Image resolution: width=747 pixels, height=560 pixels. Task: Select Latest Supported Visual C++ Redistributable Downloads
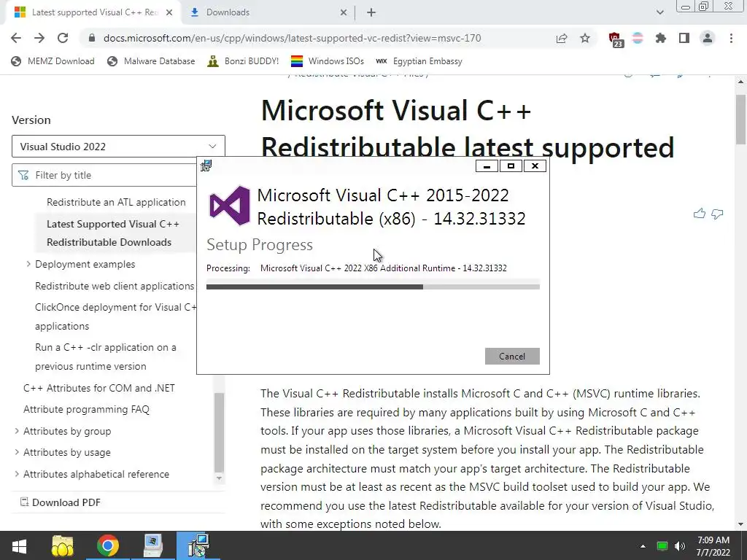[113, 233]
